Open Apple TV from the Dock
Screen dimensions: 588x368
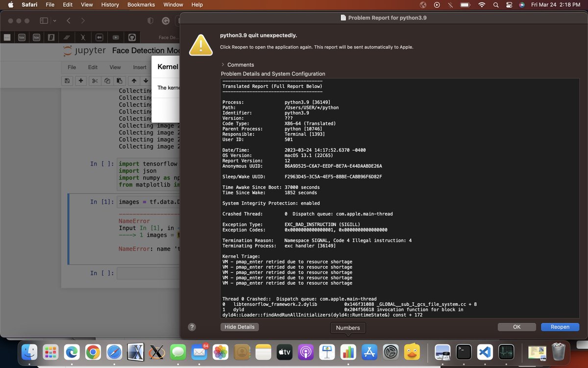(x=284, y=351)
